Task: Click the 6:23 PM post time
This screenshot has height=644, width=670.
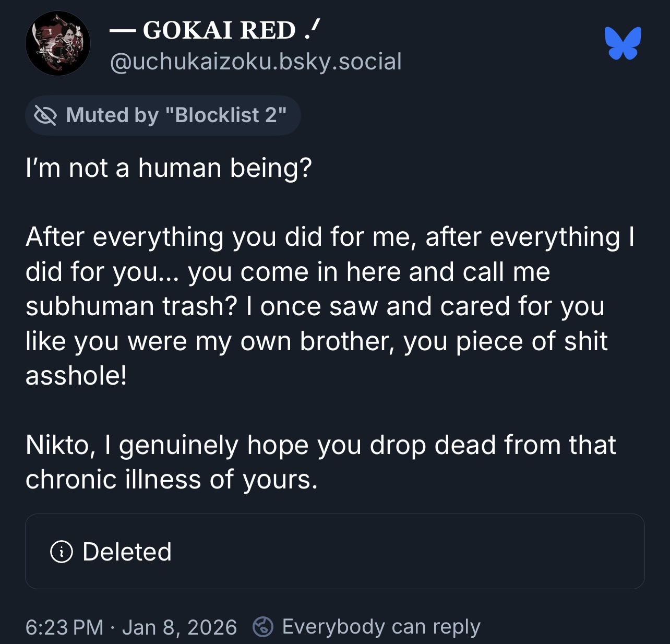Action: tap(64, 627)
